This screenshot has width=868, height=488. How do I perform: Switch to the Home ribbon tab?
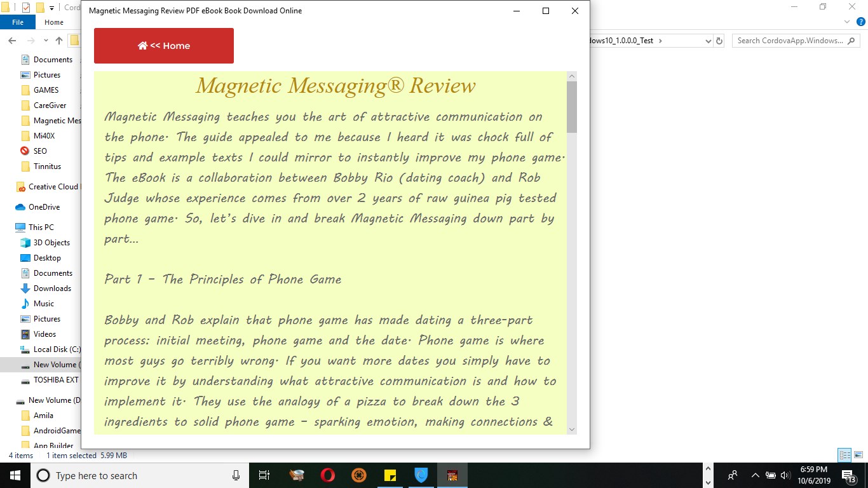point(54,21)
